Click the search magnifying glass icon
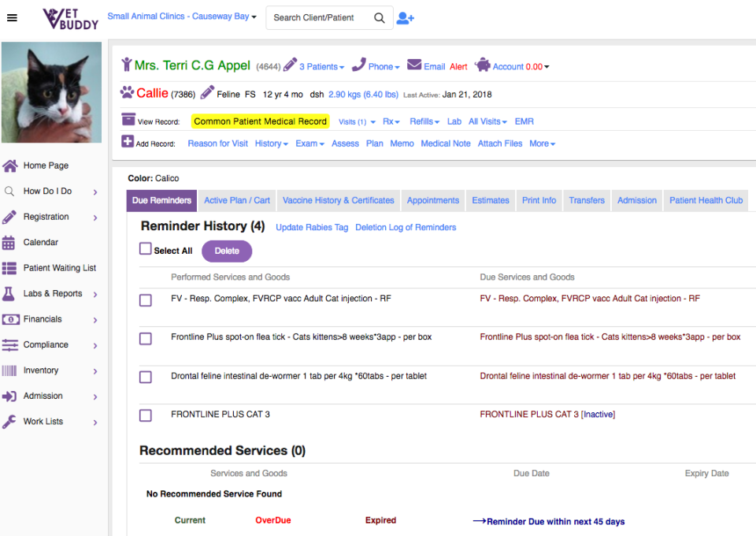The width and height of the screenshot is (756, 536). 379,17
